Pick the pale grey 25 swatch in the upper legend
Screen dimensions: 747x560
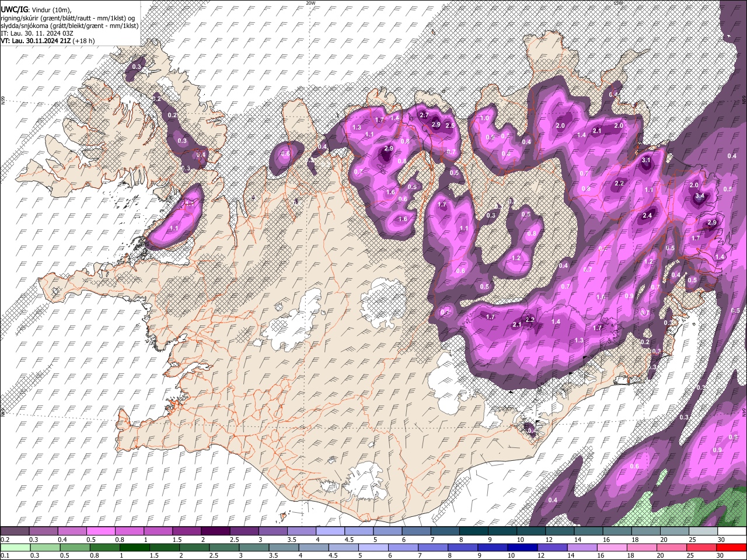(x=704, y=531)
